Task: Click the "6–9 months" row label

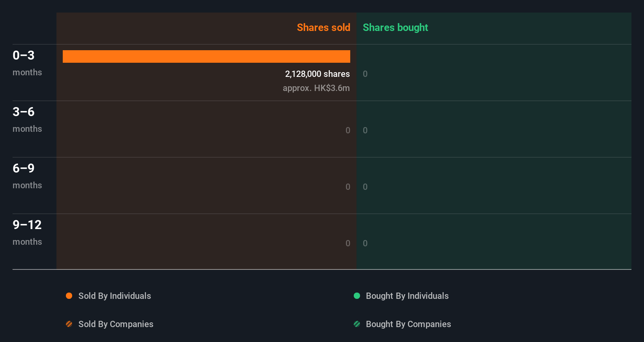Action: (27, 176)
